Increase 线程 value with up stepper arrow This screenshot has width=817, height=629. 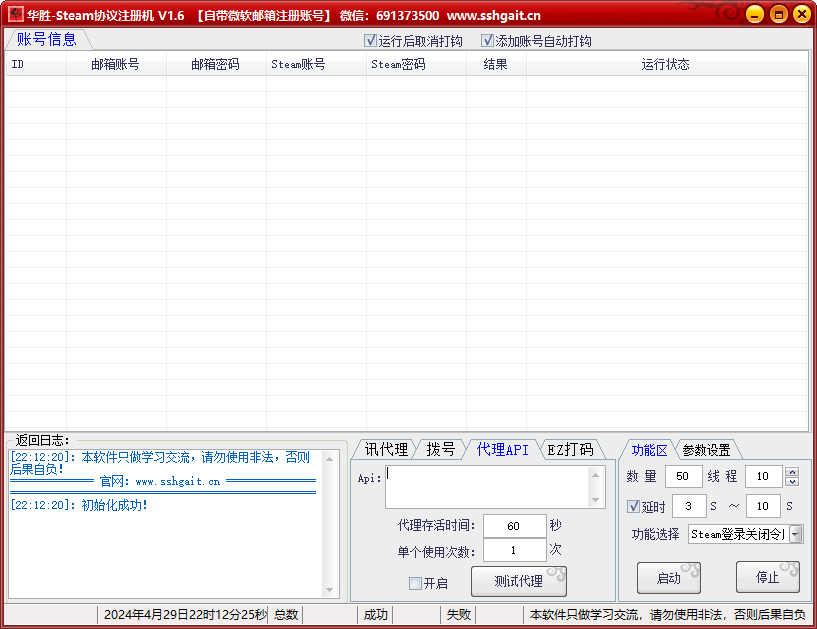tap(793, 472)
